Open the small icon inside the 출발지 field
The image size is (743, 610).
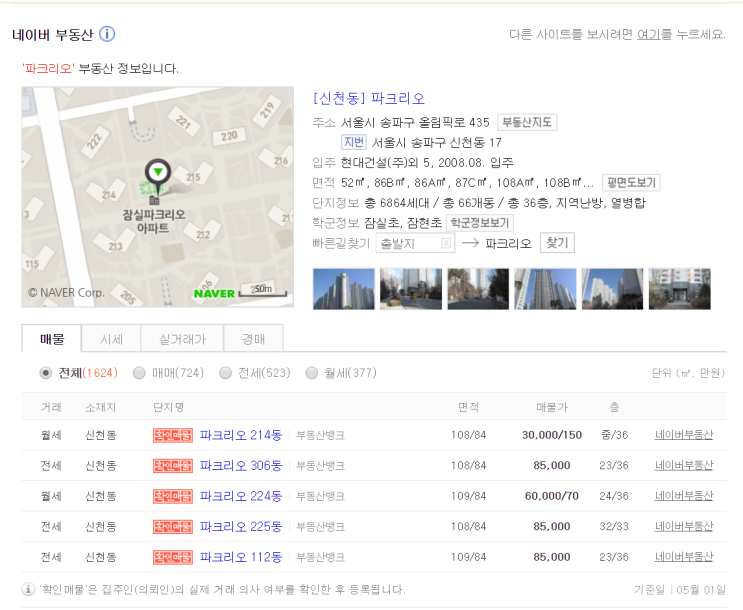tap(445, 243)
